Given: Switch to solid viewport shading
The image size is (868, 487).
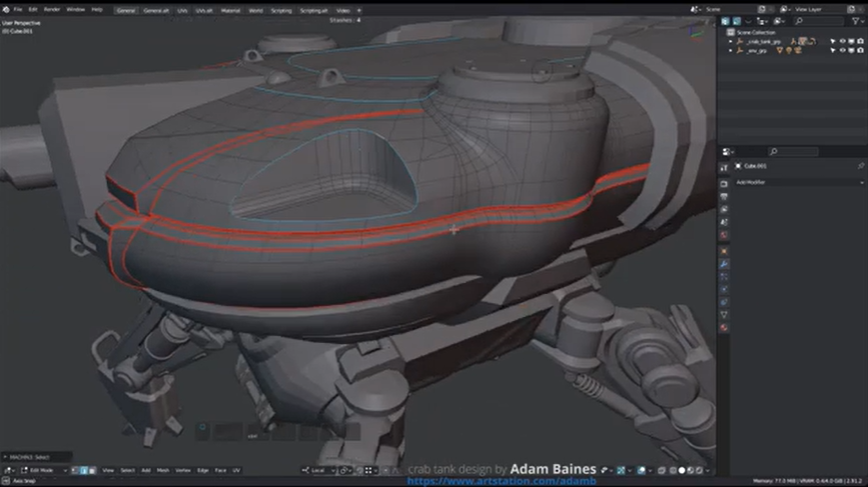Looking at the screenshot, I should coord(682,470).
